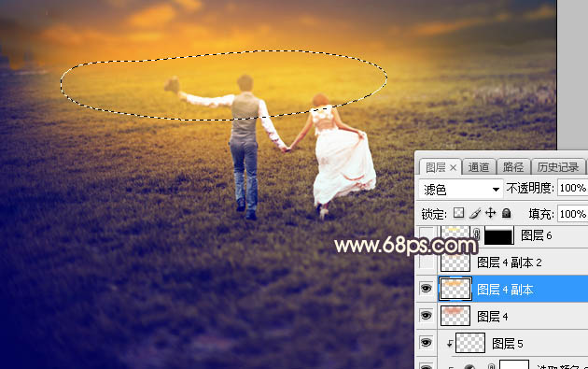Click the lock transparent pixels icon
This screenshot has height=369, width=588.
pos(458,213)
